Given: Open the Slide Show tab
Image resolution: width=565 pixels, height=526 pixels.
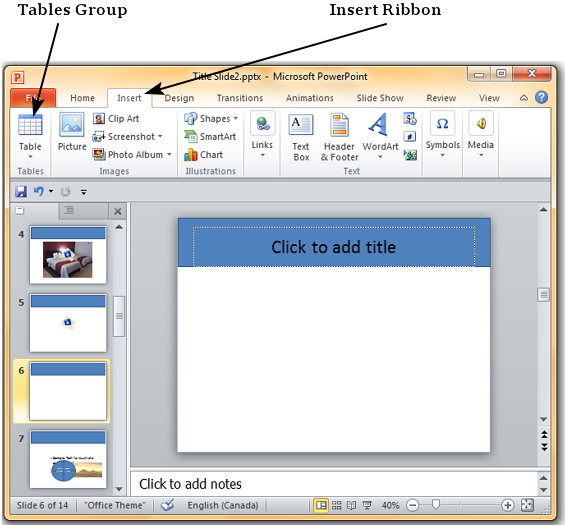Looking at the screenshot, I should pos(380,98).
